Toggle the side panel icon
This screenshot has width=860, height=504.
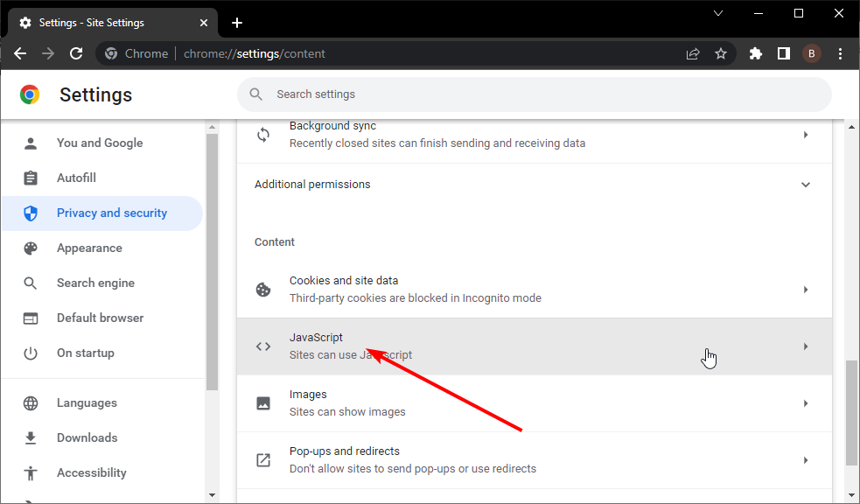[784, 53]
